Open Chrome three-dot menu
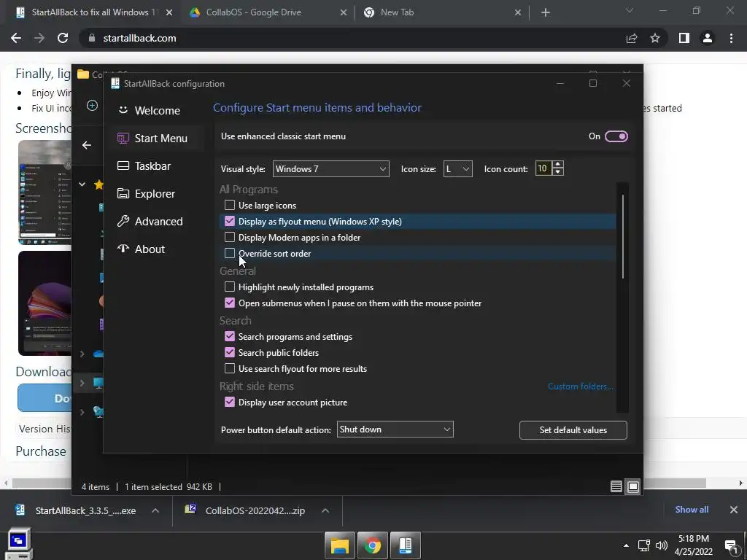The width and height of the screenshot is (747, 560). click(731, 38)
